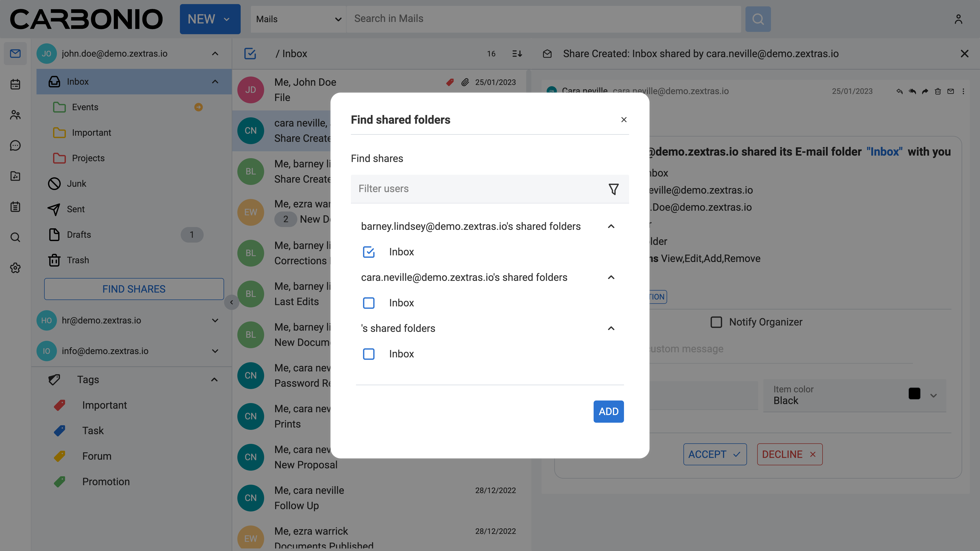The width and height of the screenshot is (980, 551).
Task: Check cara.neville's shared Inbox checkbox
Action: coord(368,303)
